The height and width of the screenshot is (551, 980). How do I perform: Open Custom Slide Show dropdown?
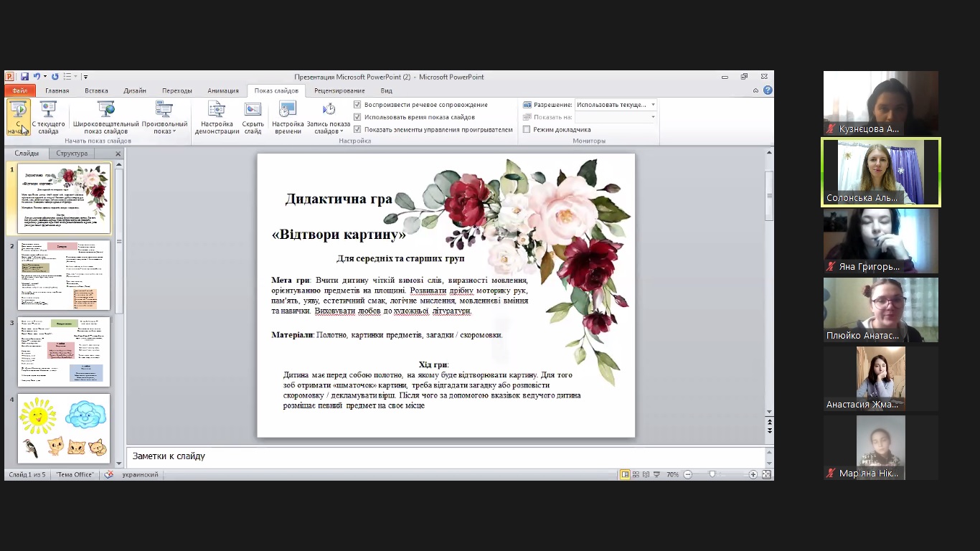click(x=164, y=117)
